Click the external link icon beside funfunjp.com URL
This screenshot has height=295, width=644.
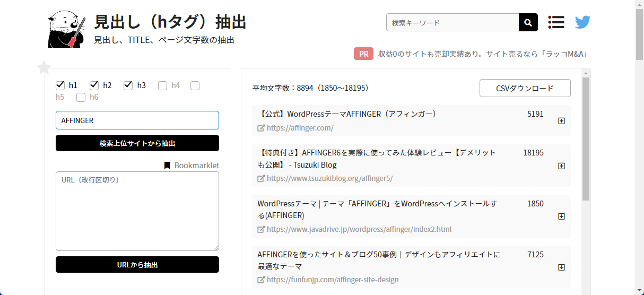coord(261,280)
